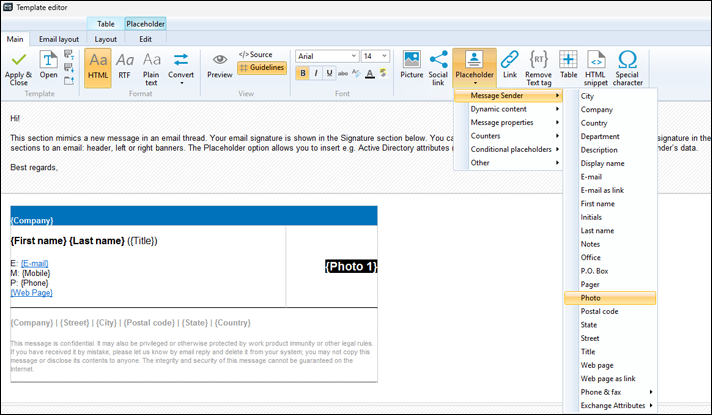Click the font color button
This screenshot has width=712, height=415.
(370, 73)
